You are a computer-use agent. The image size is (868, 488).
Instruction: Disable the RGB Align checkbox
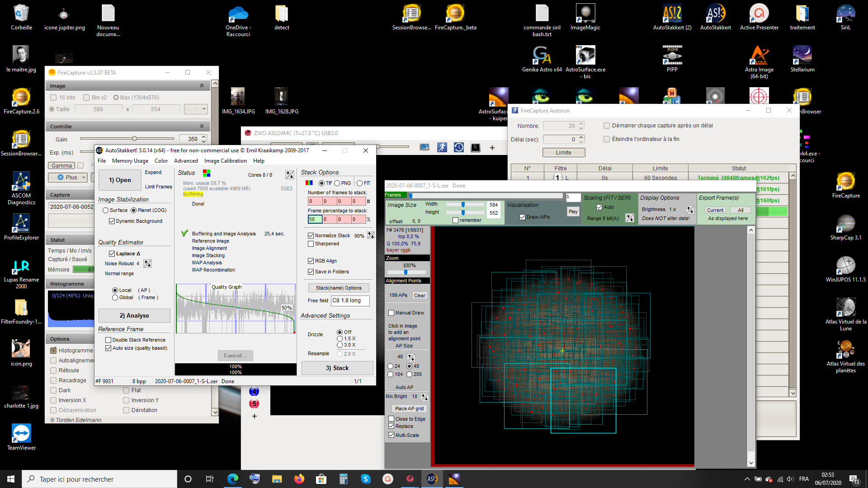(311, 261)
